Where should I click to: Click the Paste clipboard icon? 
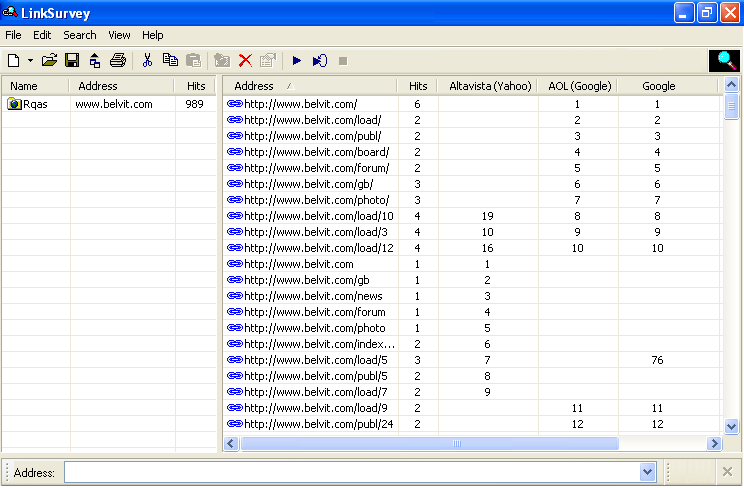coord(194,60)
